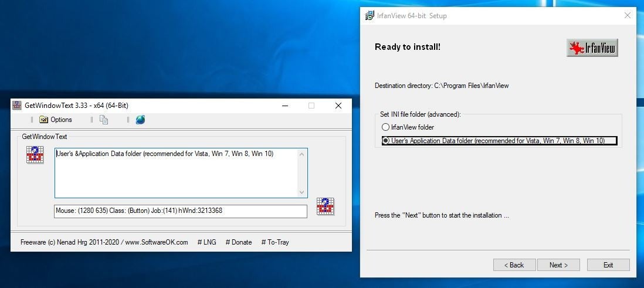Click the right question-mark grabber icon
Image resolution: width=644 pixels, height=288 pixels.
(x=326, y=206)
